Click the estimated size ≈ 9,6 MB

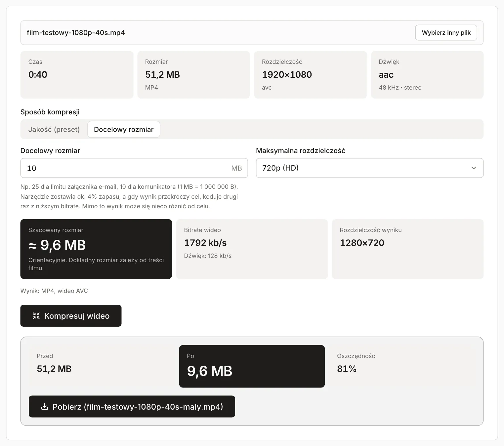[x=57, y=245]
